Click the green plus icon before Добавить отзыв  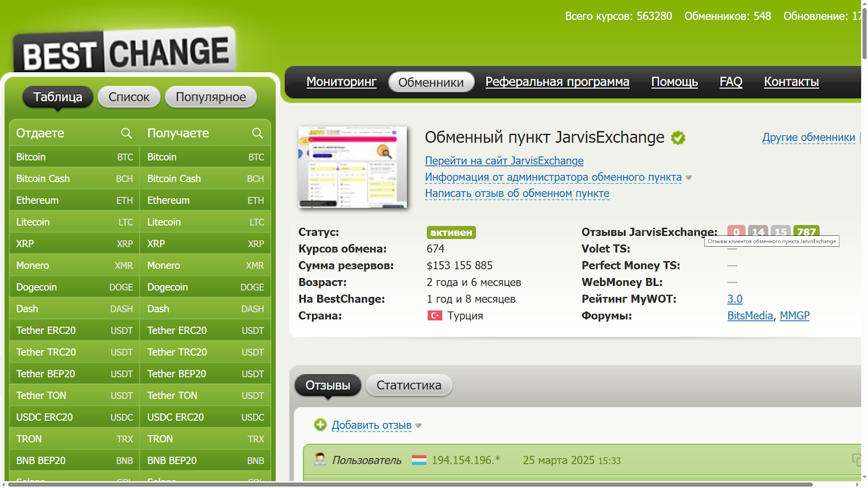(320, 425)
